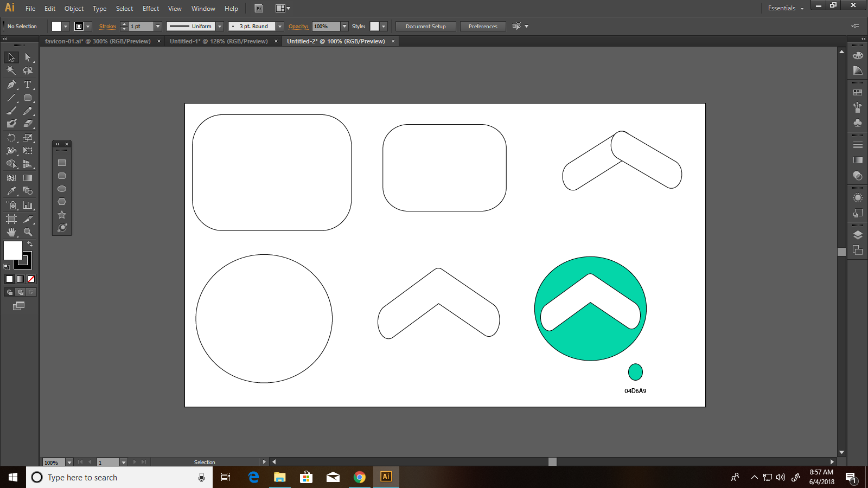The image size is (868, 488).
Task: Select the Pen tool
Action: pyautogui.click(x=11, y=85)
